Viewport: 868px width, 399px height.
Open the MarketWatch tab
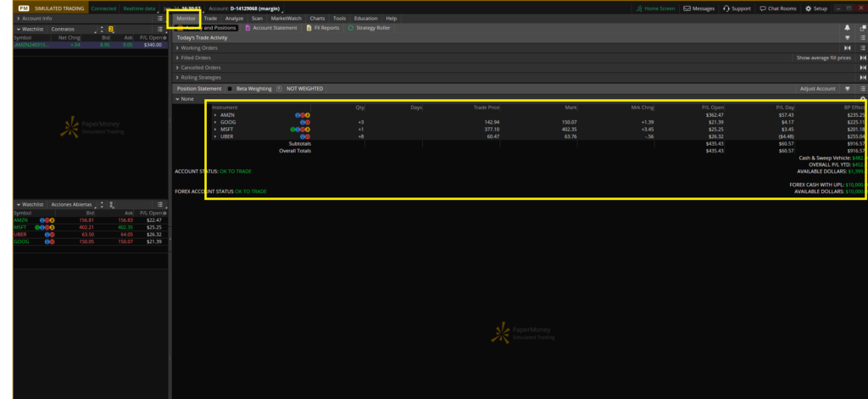(287, 19)
